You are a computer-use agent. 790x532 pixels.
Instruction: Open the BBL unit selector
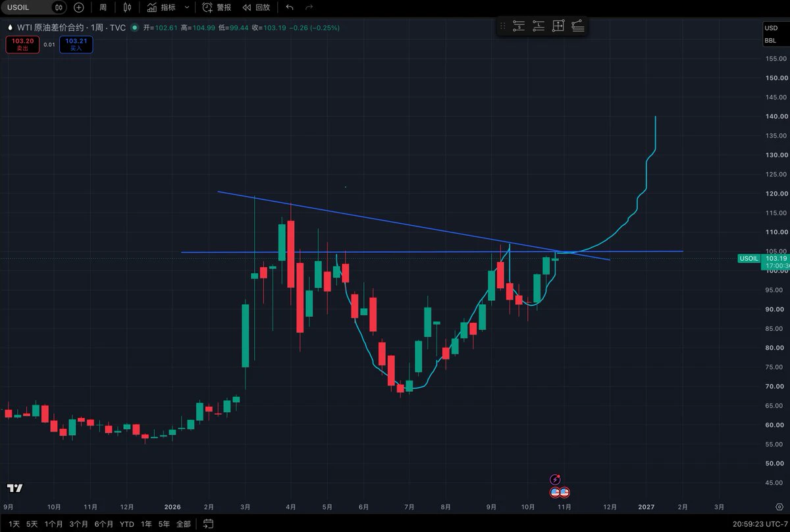(770, 41)
